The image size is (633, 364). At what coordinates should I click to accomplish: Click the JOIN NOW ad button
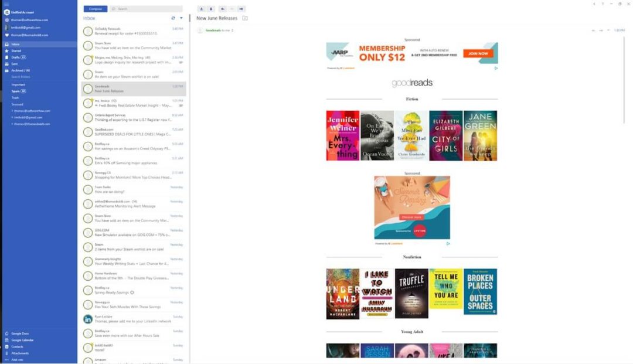click(478, 53)
